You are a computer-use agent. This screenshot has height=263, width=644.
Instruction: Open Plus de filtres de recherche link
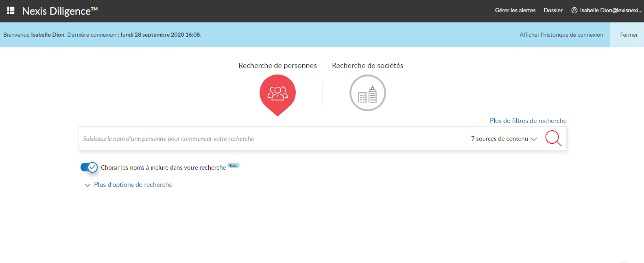pos(528,121)
